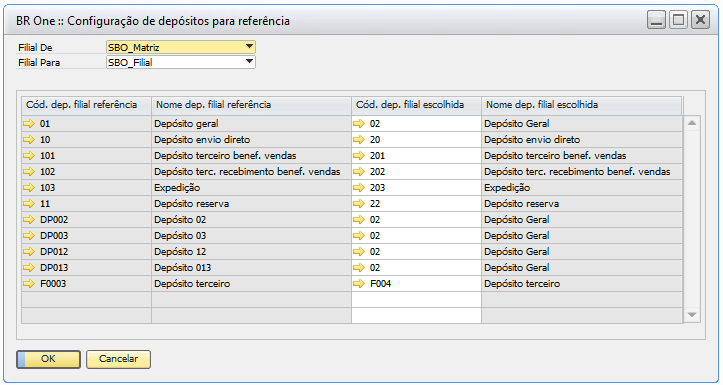
Task: Open link arrow for chosen code 203
Action: pos(359,188)
